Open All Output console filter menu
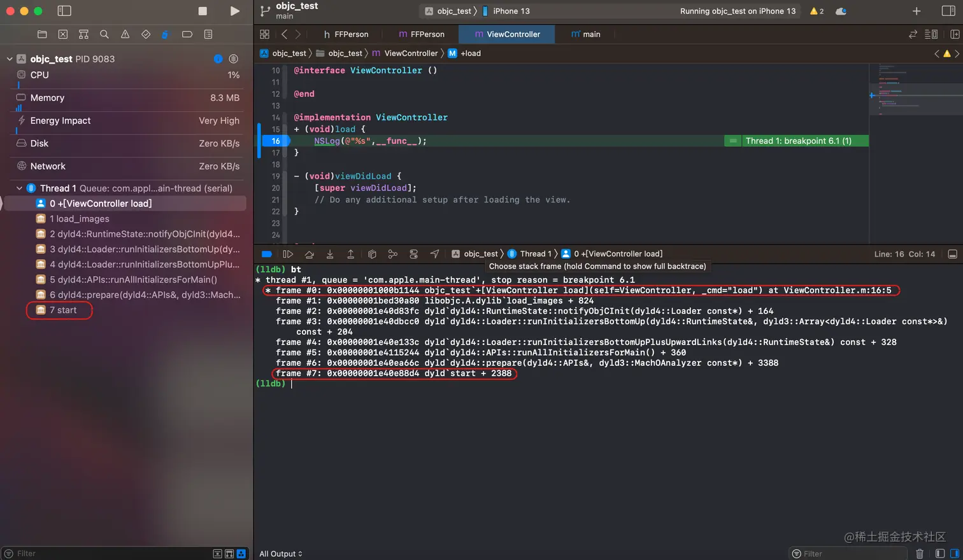Viewport: 963px width, 560px height. [x=281, y=554]
